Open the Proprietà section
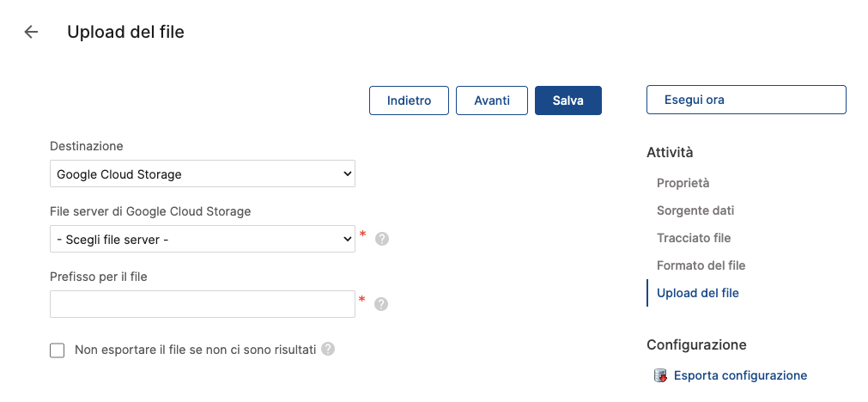Screen dimensions: 868x402 pos(683,183)
